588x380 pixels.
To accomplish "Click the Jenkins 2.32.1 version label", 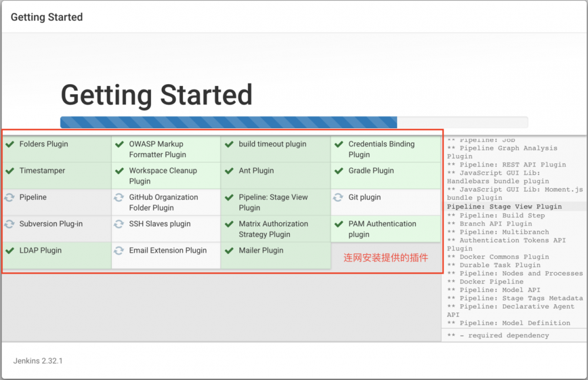I will click(x=37, y=361).
